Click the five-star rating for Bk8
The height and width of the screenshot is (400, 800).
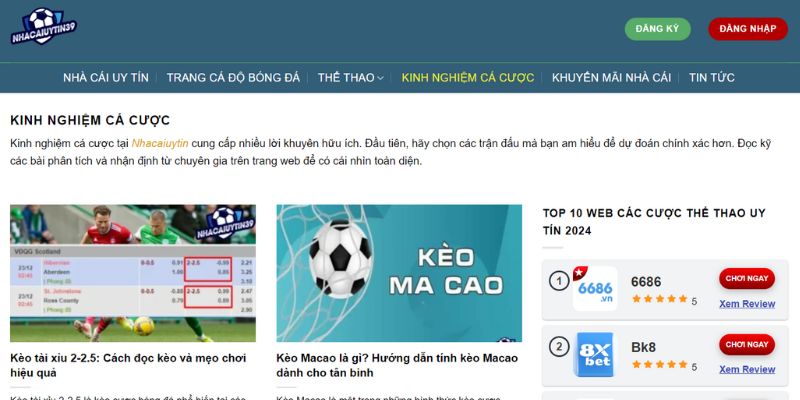pyautogui.click(x=660, y=364)
